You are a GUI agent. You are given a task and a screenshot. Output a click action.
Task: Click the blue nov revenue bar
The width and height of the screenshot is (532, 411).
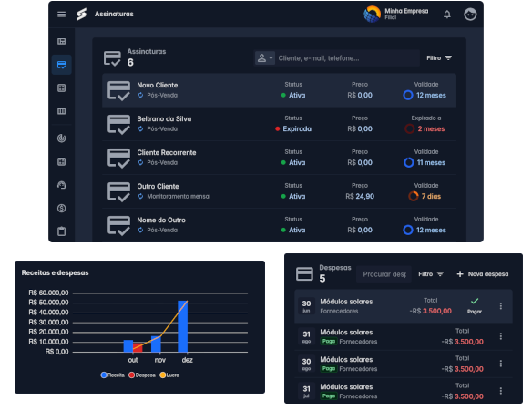(x=156, y=344)
